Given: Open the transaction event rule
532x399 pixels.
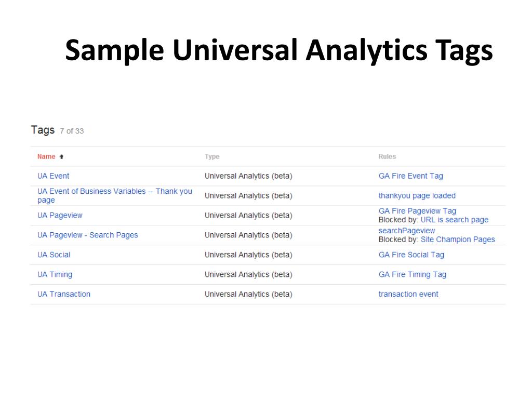Looking at the screenshot, I should [x=408, y=294].
